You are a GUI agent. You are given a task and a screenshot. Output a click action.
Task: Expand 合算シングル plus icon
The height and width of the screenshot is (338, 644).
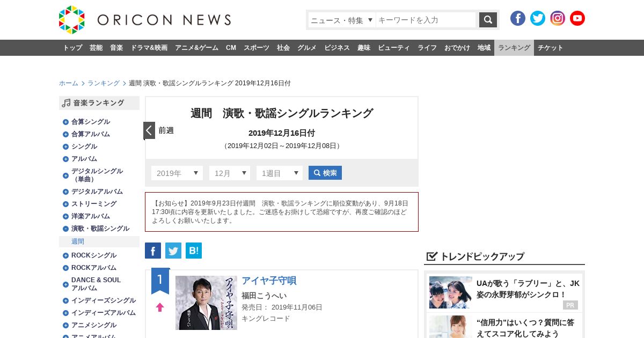point(65,122)
